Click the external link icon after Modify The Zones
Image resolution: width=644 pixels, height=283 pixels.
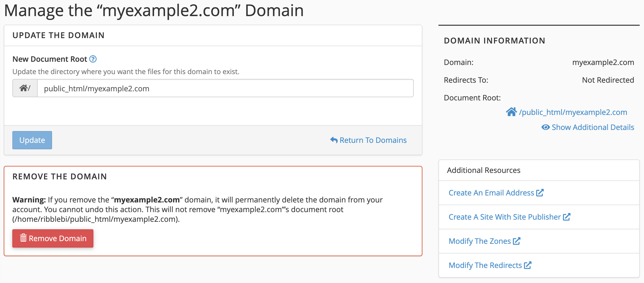[x=517, y=241]
